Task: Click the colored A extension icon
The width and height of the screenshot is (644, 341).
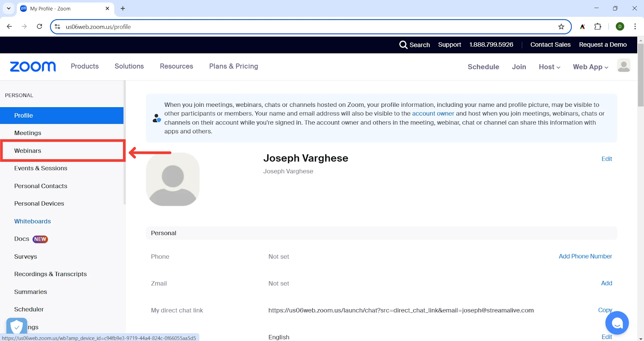Action: [x=582, y=27]
